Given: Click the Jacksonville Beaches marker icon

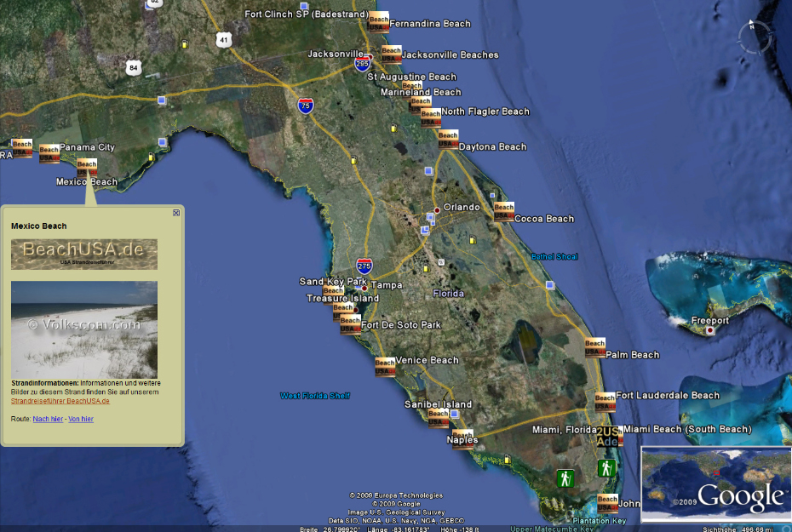Looking at the screenshot, I should point(392,54).
